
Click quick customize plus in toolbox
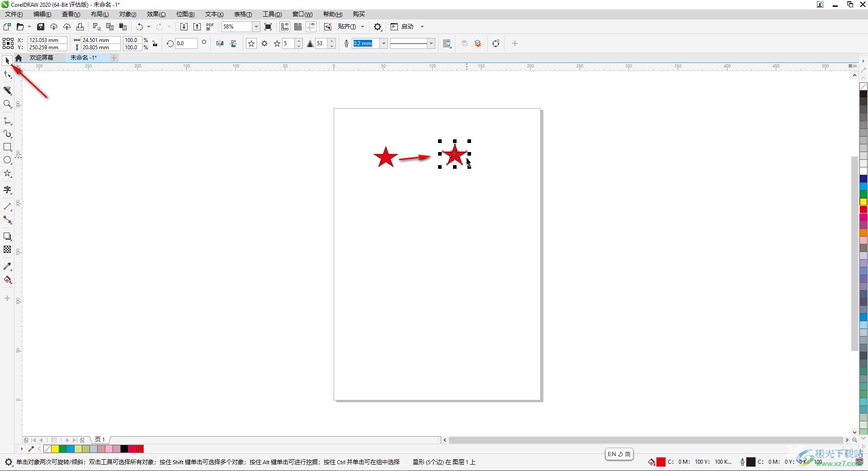7,298
